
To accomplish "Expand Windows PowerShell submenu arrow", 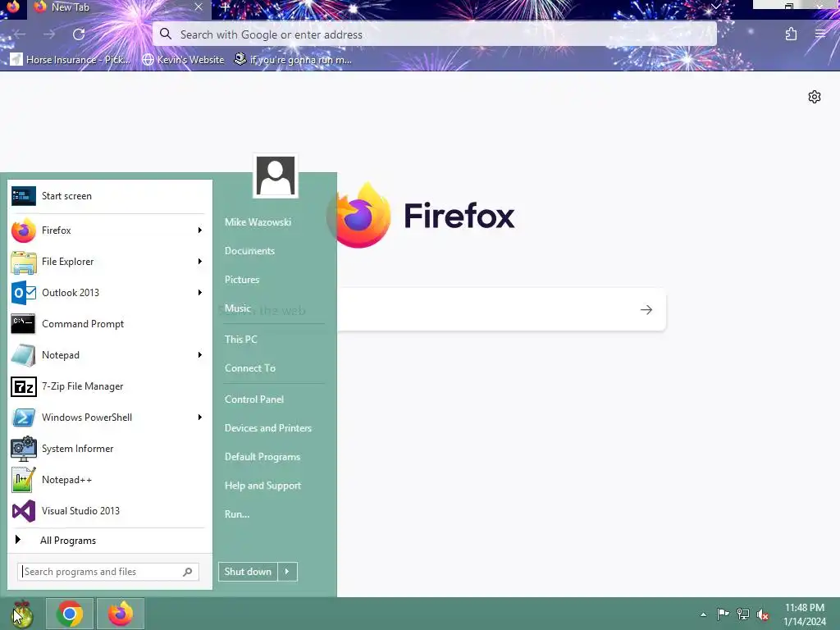I will [200, 418].
